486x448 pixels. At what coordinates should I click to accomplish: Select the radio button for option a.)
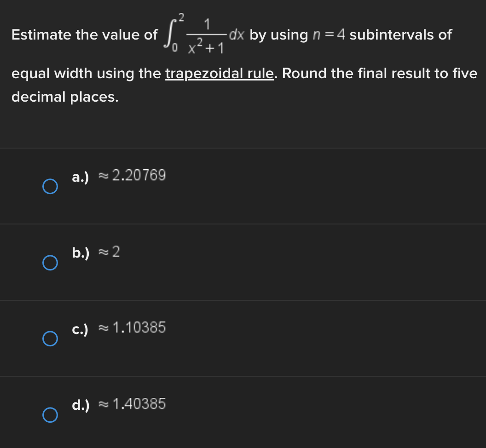[x=51, y=187]
